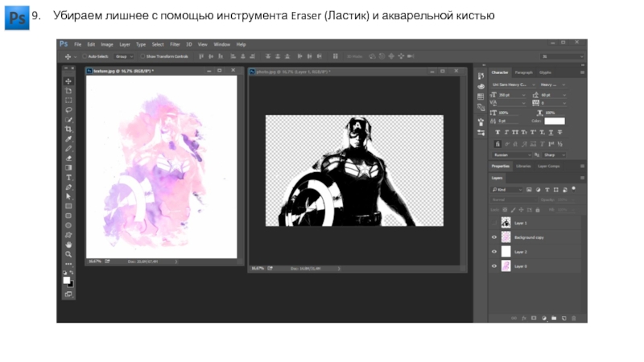This screenshot has width=644, height=362.
Task: Select the Horizontal Type tool
Action: click(x=68, y=177)
